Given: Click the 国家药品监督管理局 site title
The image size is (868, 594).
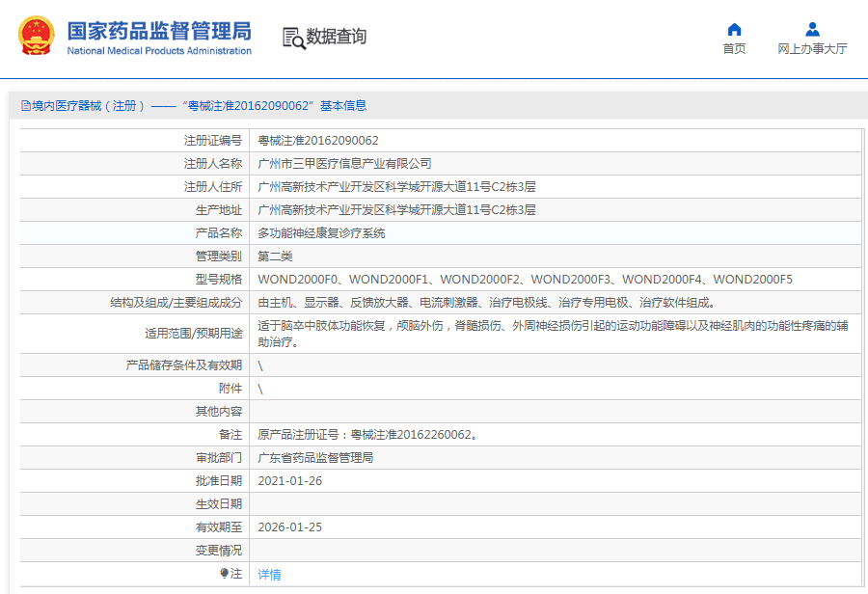Looking at the screenshot, I should [x=159, y=29].
